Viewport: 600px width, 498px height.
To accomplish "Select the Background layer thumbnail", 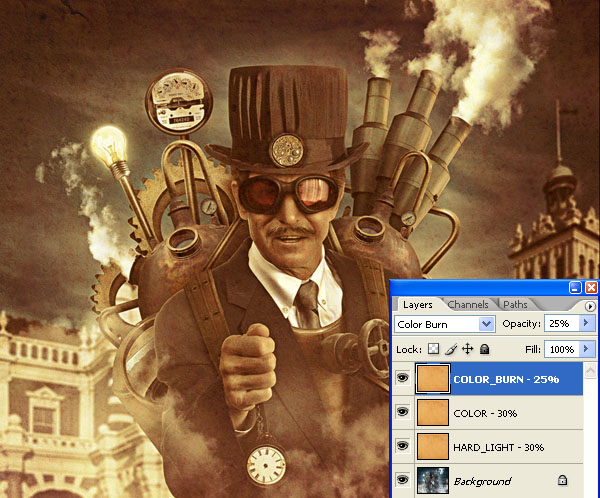I will click(433, 480).
